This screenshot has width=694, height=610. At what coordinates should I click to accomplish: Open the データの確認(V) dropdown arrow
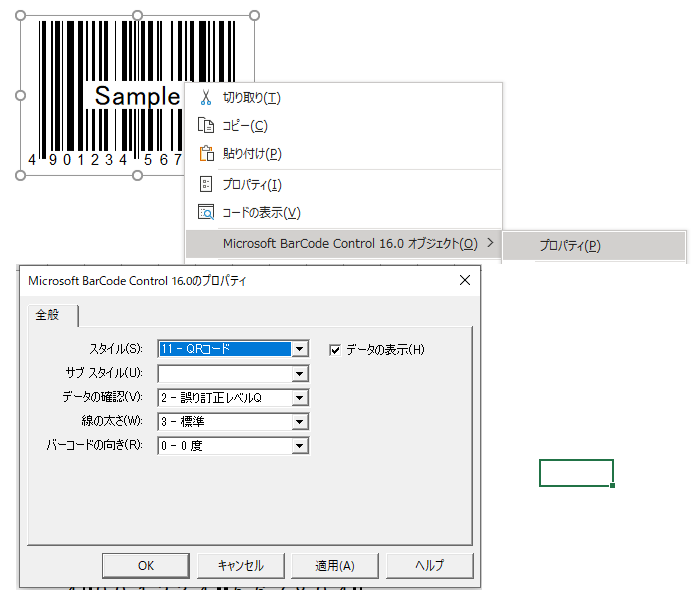pos(300,398)
